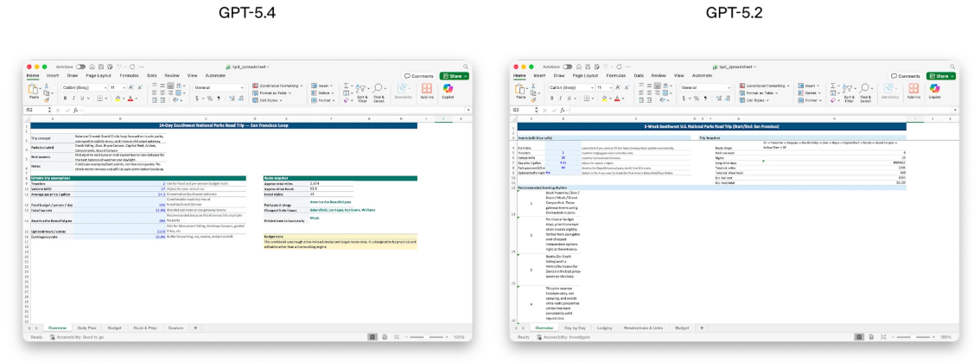Viewport: 980px width, 362px height.
Task: Click Copilot icon in lp4_spreadsheet window
Action: [448, 90]
